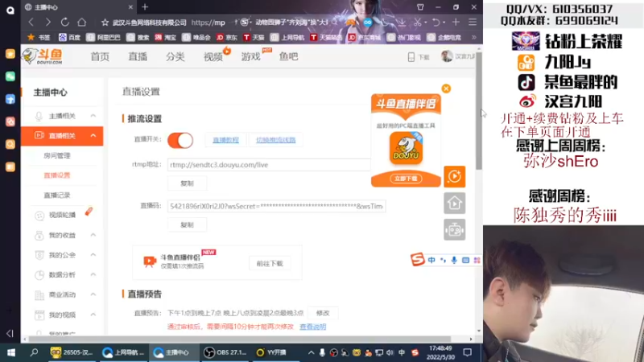
Task: Click the page vertical scrollbar thumb
Action: point(479,110)
